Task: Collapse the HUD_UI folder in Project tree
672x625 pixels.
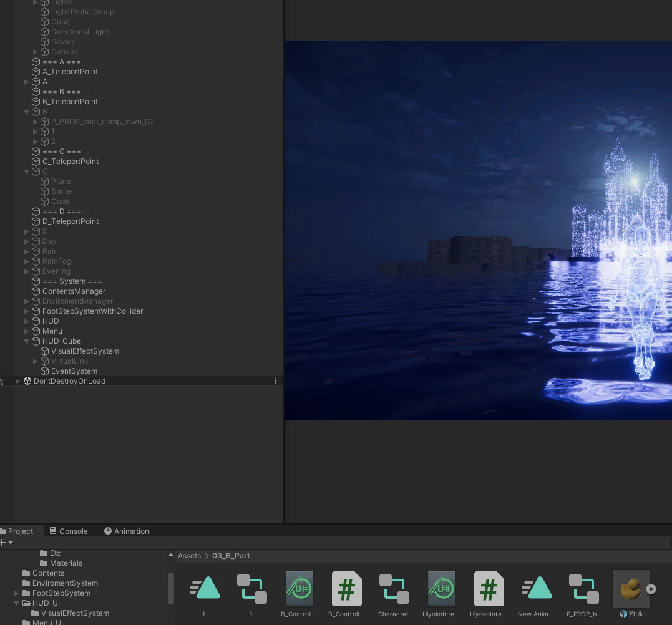Action: click(17, 603)
